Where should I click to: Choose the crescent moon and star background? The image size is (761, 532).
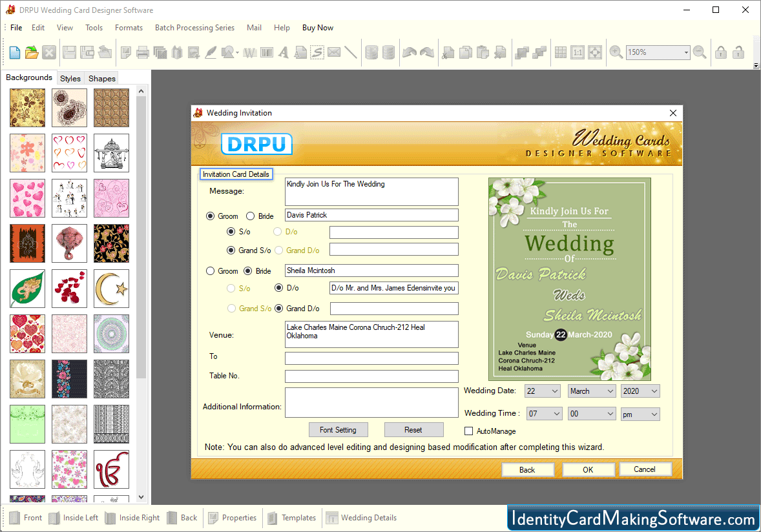click(111, 289)
